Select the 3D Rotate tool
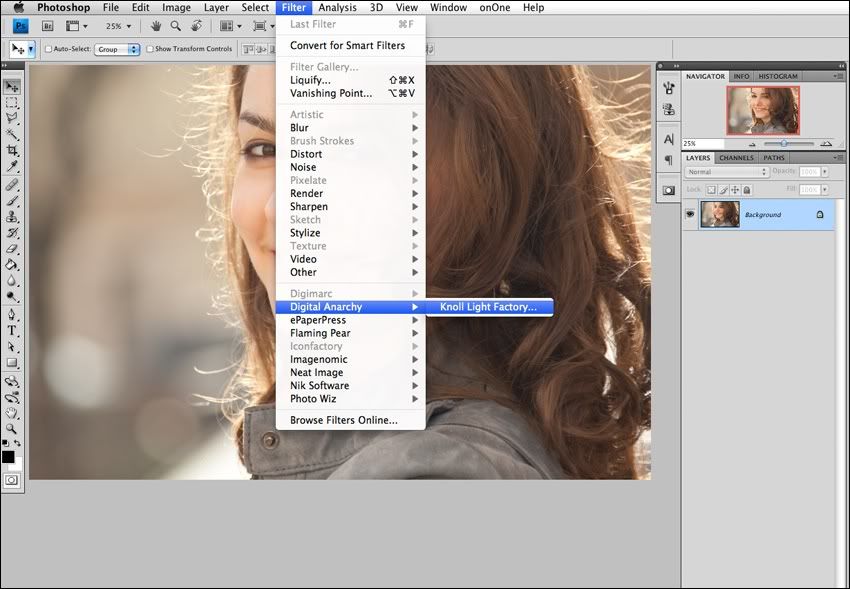The width and height of the screenshot is (850, 589). pyautogui.click(x=12, y=381)
